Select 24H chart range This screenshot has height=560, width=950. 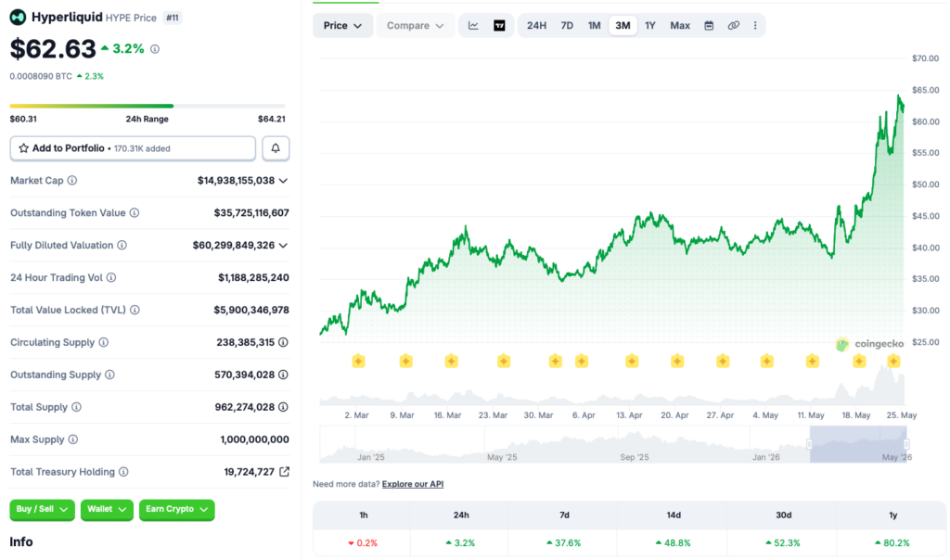(x=536, y=25)
